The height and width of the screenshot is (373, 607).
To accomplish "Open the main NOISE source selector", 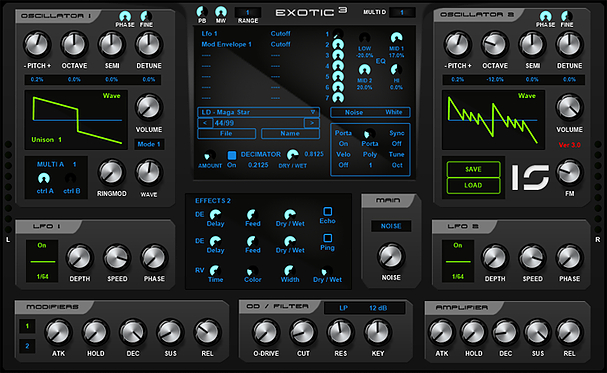I will click(391, 226).
